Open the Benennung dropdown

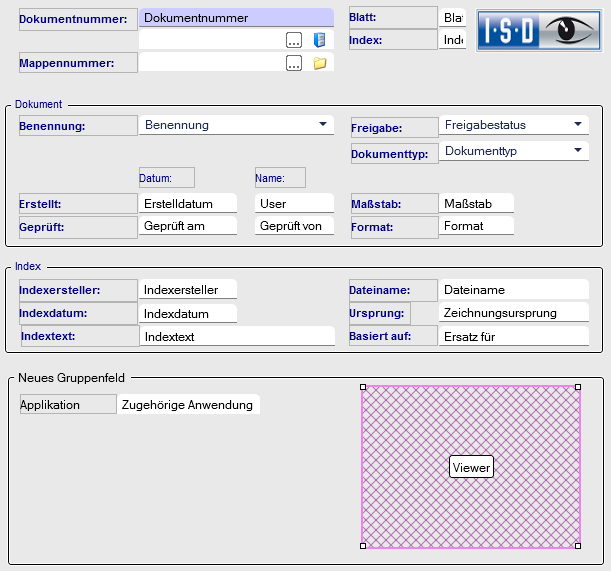[322, 125]
